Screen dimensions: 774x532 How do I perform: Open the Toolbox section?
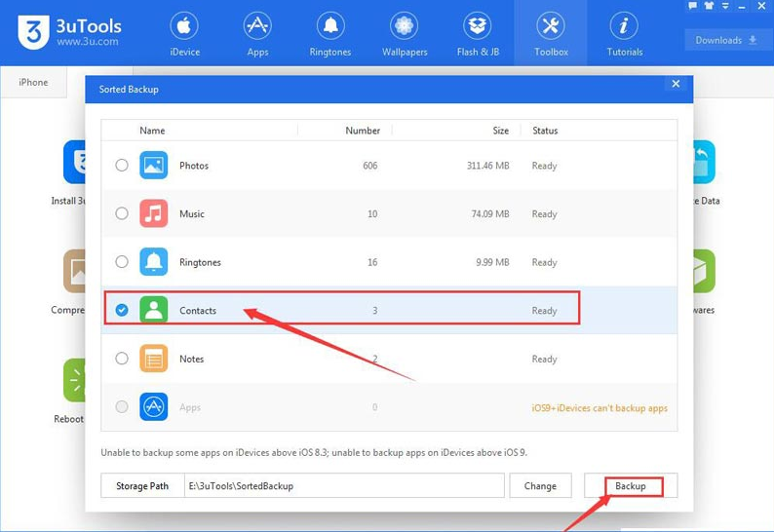(551, 33)
